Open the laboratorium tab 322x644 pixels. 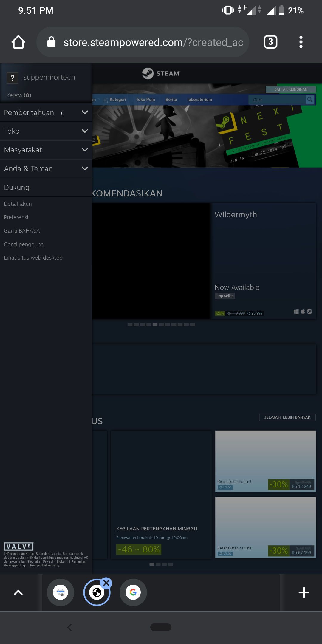pyautogui.click(x=200, y=100)
